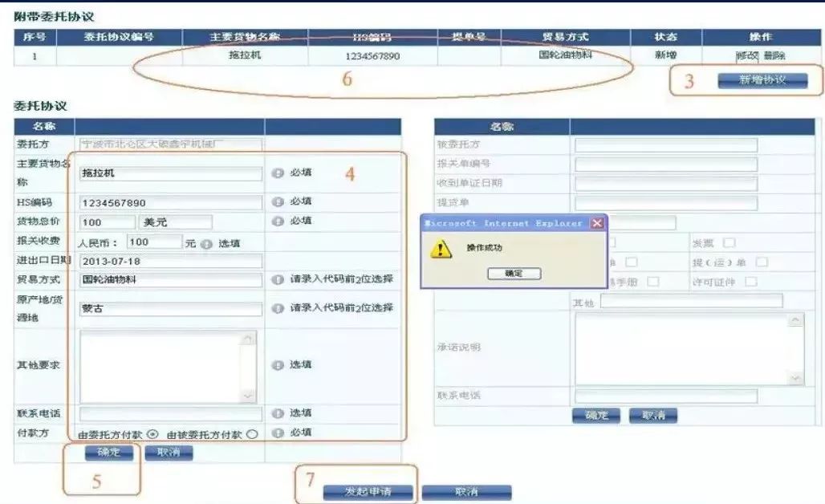This screenshot has width=825, height=504.
Task: Click the info icon beside HS编码 必填
Action: pos(278,201)
